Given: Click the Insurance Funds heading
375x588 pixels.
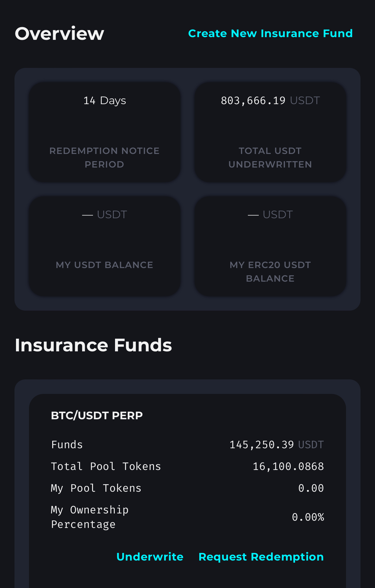Looking at the screenshot, I should click(93, 345).
